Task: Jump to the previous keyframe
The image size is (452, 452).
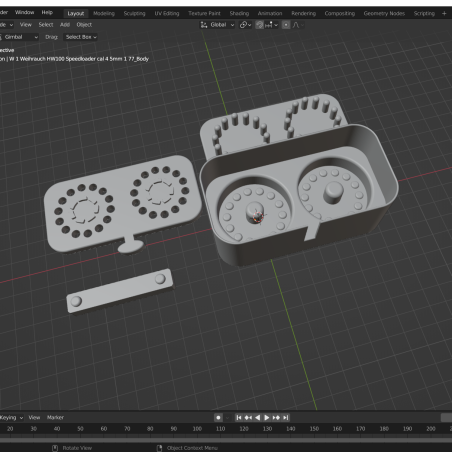Action: point(248,418)
